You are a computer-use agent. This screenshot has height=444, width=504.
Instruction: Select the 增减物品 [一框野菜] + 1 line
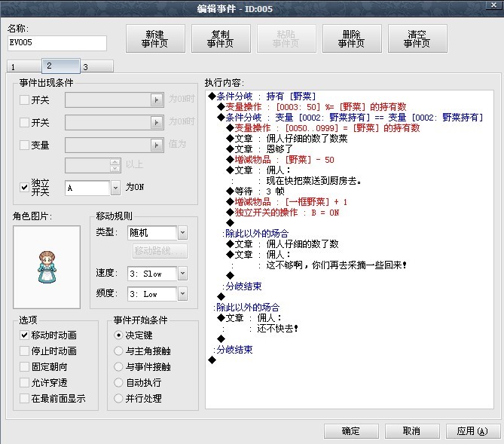point(287,202)
